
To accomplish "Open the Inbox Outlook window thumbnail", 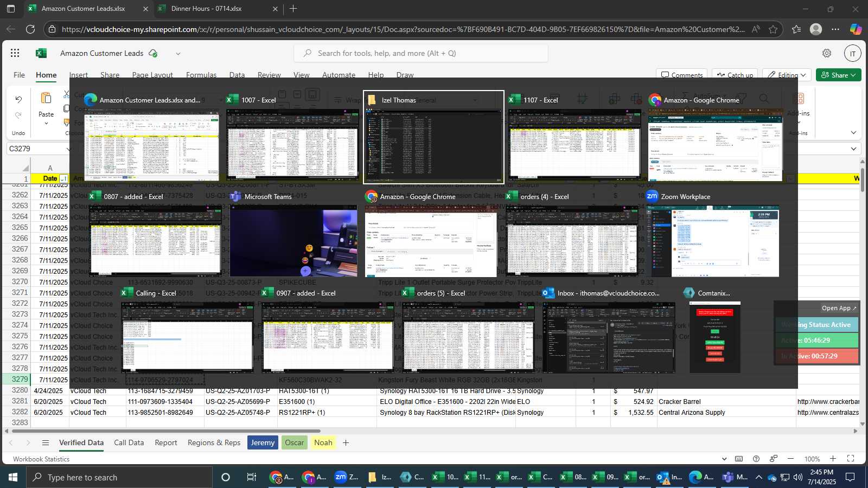I will coord(609,337).
